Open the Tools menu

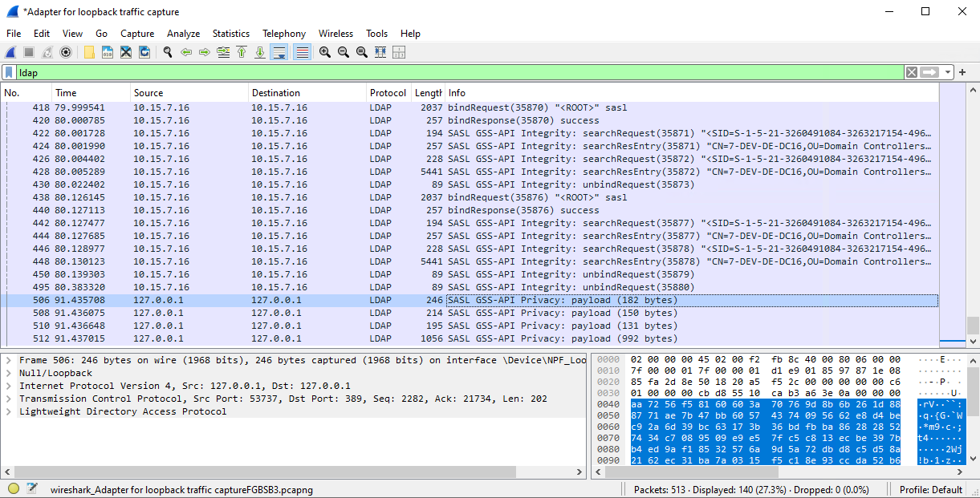376,34
